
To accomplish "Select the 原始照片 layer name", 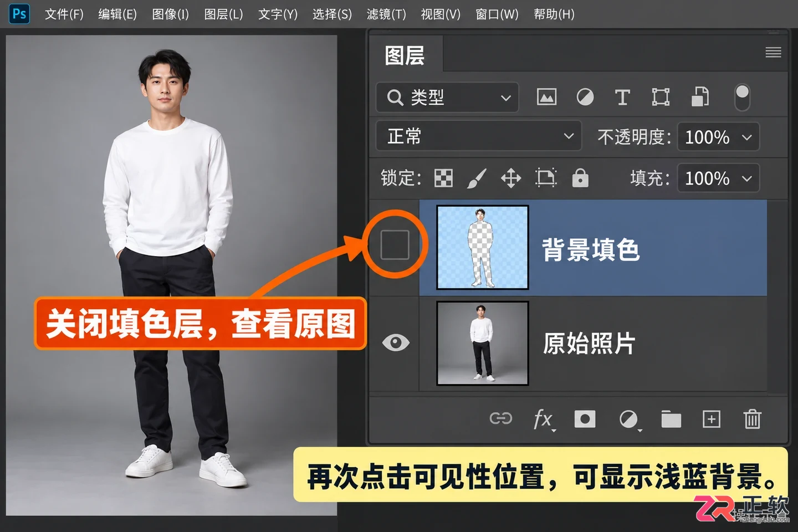I will 589,344.
